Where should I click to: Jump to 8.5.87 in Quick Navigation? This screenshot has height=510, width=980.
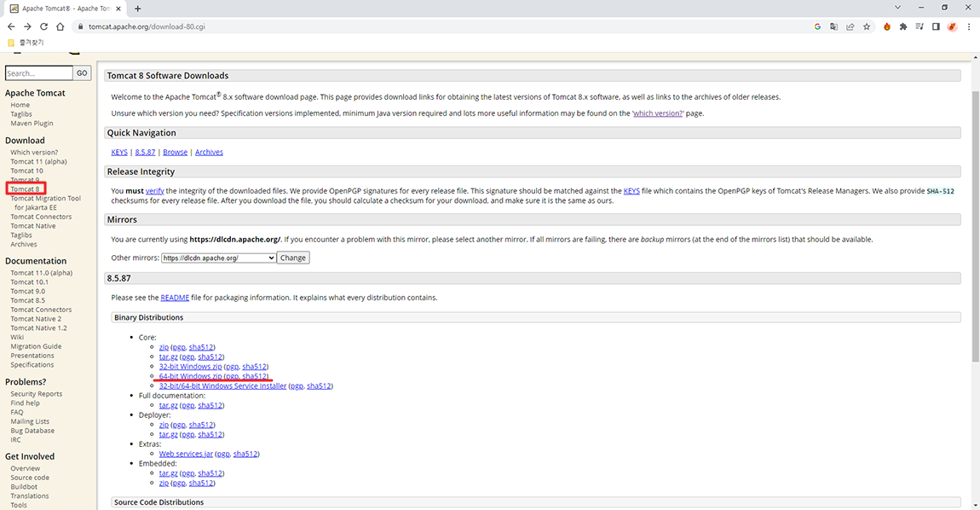145,152
